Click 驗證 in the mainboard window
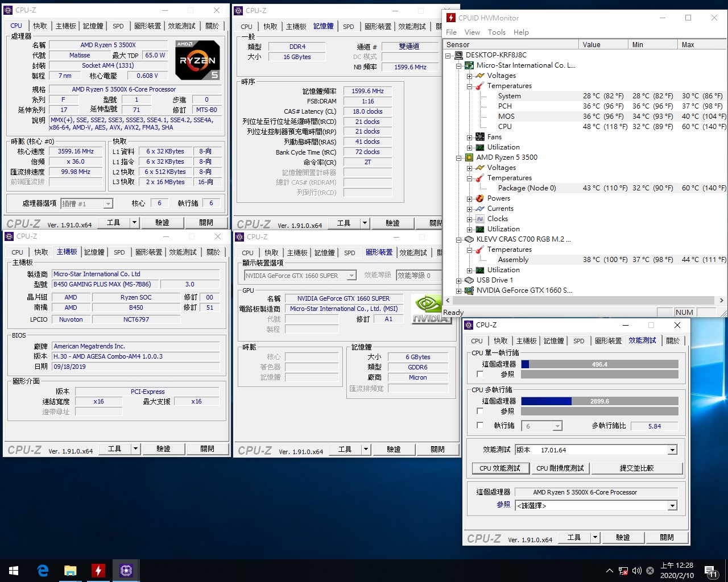728x582 pixels. pyautogui.click(x=163, y=449)
